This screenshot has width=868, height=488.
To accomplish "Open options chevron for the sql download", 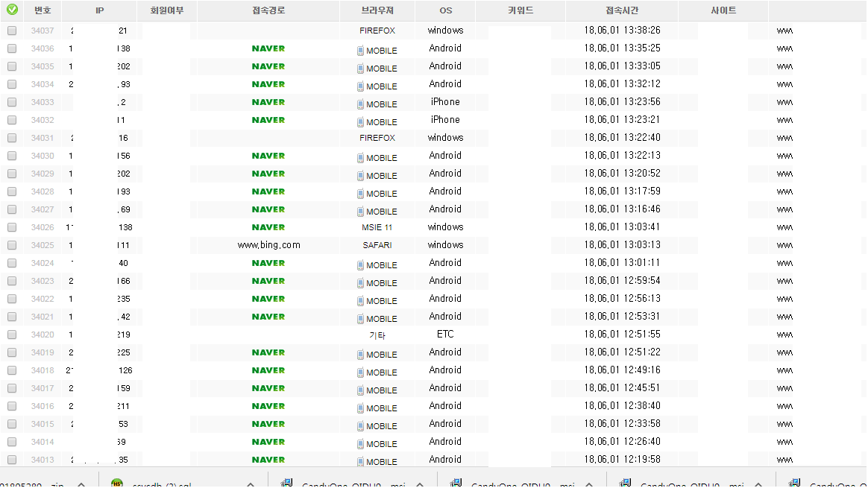I will 251,484.
